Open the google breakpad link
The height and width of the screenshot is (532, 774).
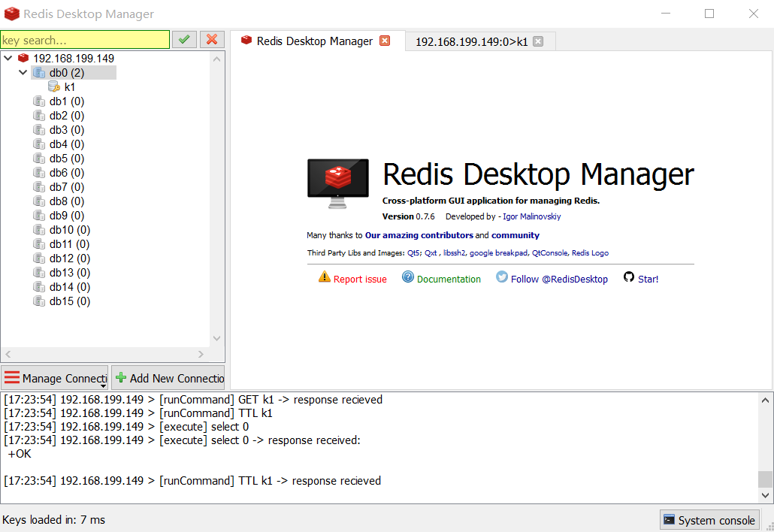click(x=498, y=253)
